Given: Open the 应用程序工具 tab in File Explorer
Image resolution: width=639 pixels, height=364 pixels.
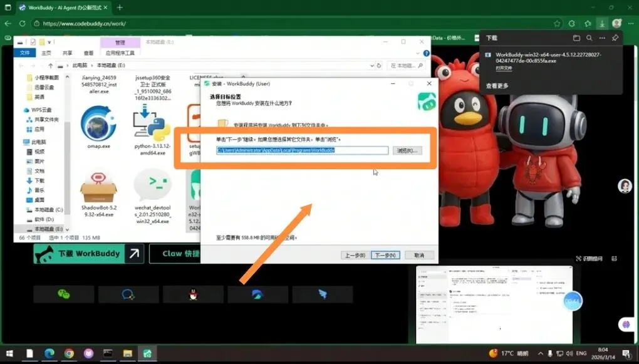Looking at the screenshot, I should click(x=120, y=53).
